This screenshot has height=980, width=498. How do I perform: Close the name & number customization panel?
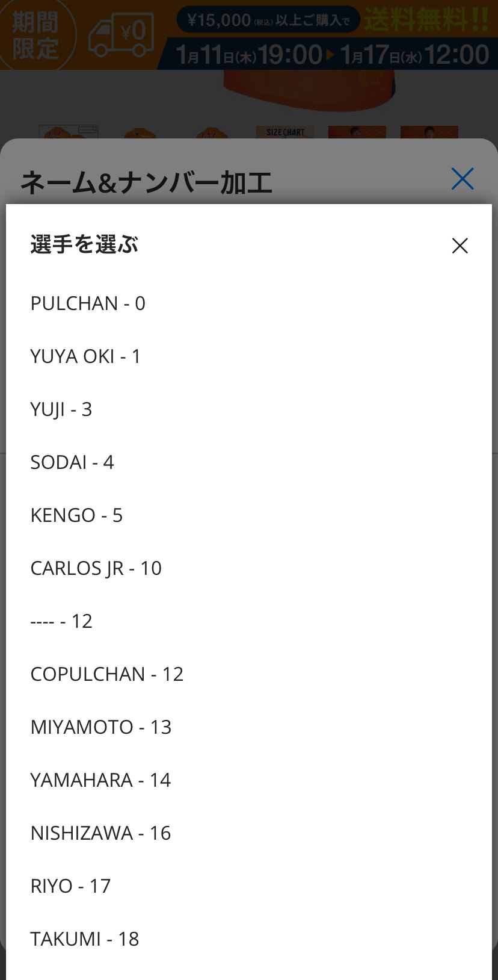(x=462, y=179)
